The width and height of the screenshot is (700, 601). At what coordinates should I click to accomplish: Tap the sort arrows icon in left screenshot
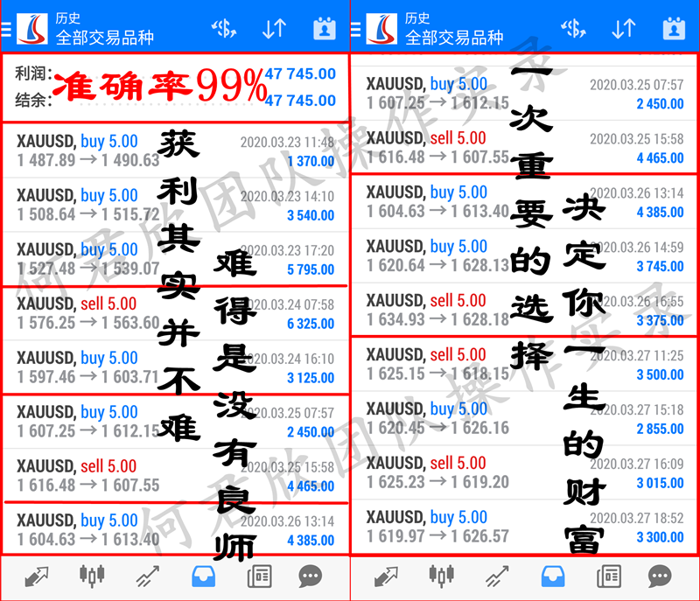274,29
